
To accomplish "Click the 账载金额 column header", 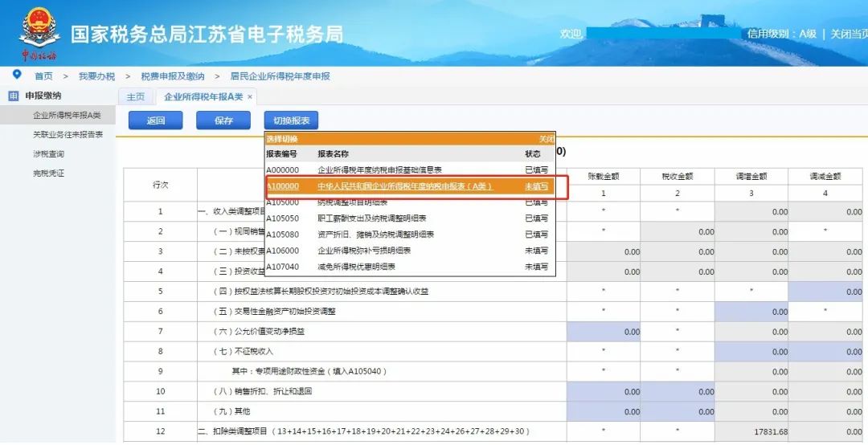I will 604,177.
